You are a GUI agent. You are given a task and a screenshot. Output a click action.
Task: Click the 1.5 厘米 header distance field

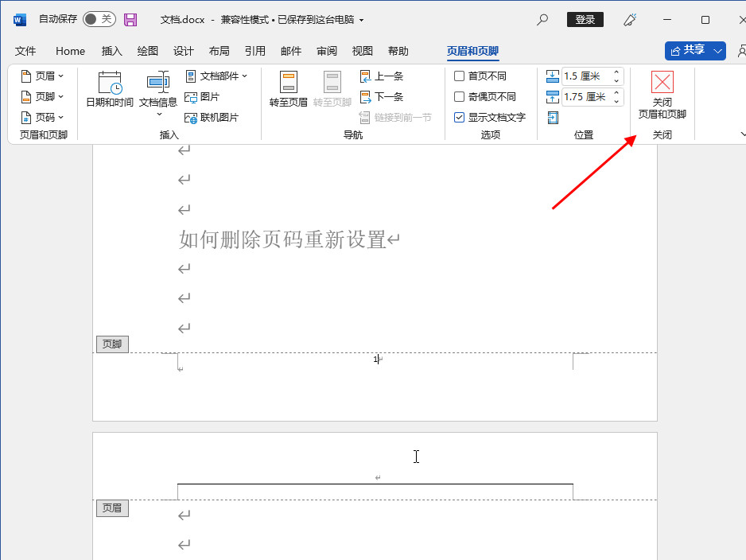tap(585, 76)
